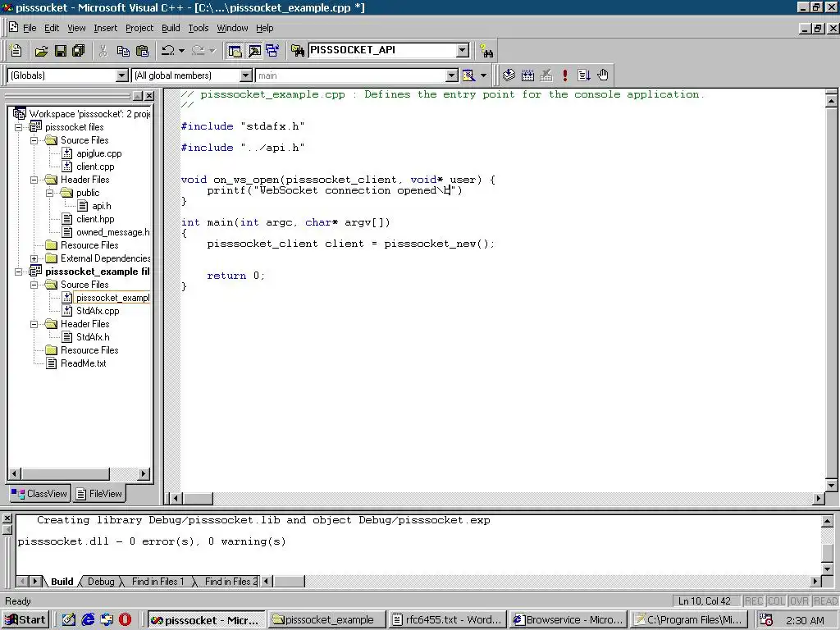Select owned_message.h in the file tree
This screenshot has width=840, height=630.
[x=112, y=232]
